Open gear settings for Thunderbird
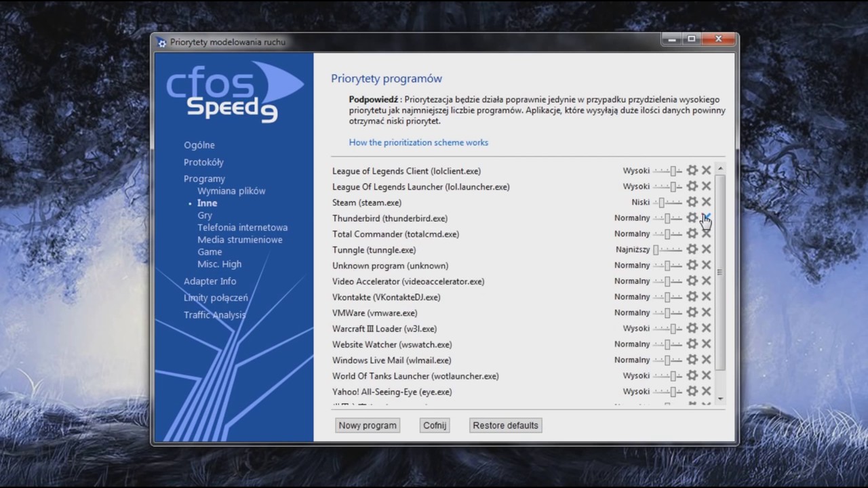Viewport: 868px width, 488px height. 692,218
